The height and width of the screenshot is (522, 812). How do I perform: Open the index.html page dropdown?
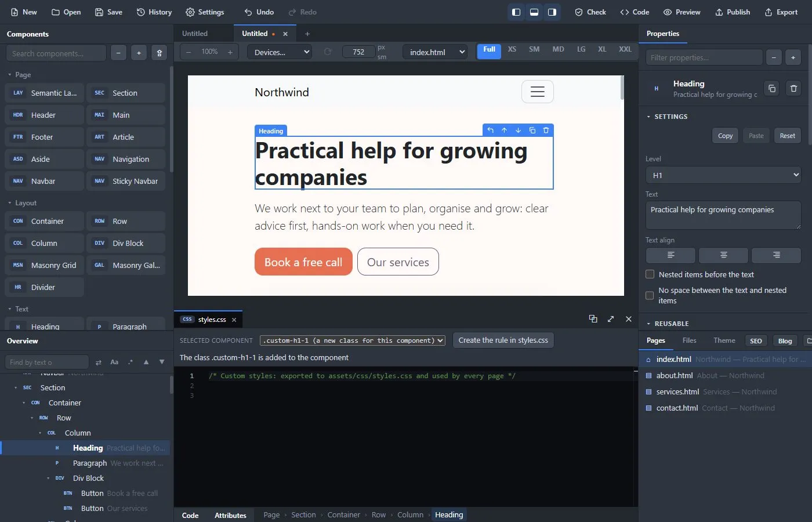435,52
